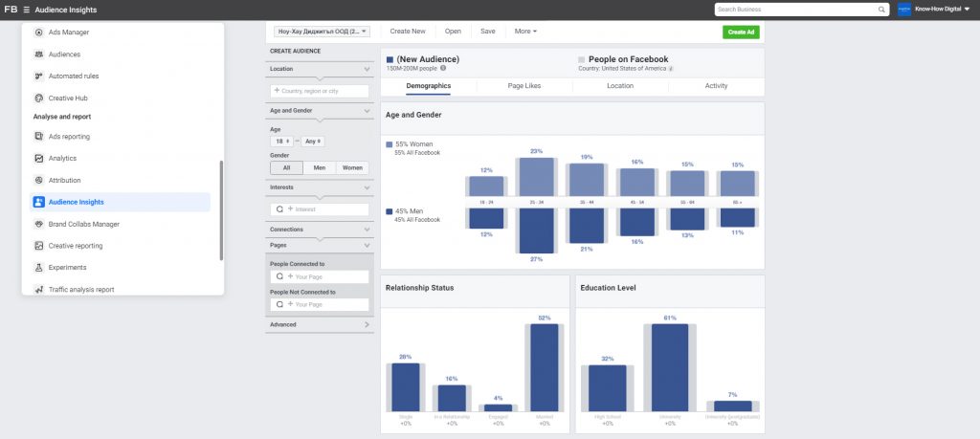
Task: Click the 55% Women legend swatch
Action: coord(390,144)
